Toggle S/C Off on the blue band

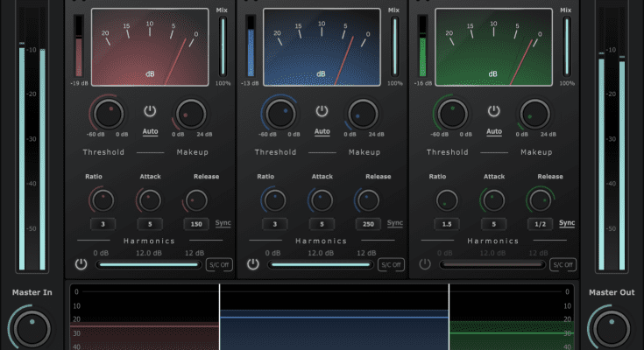(x=391, y=264)
